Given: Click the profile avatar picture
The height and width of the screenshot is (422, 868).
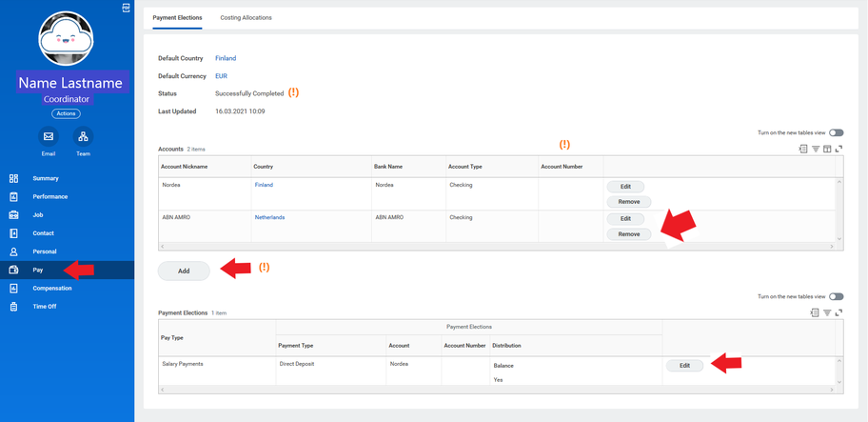Looking at the screenshot, I should click(66, 39).
